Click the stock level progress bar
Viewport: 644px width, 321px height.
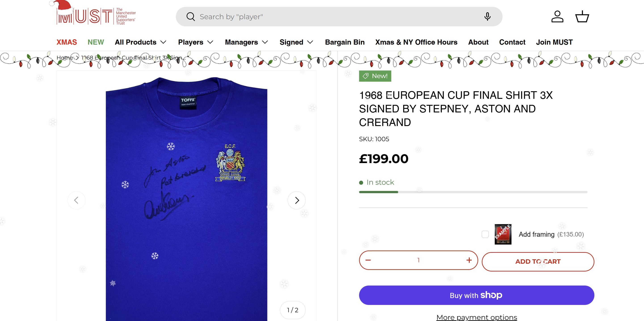coord(473,192)
